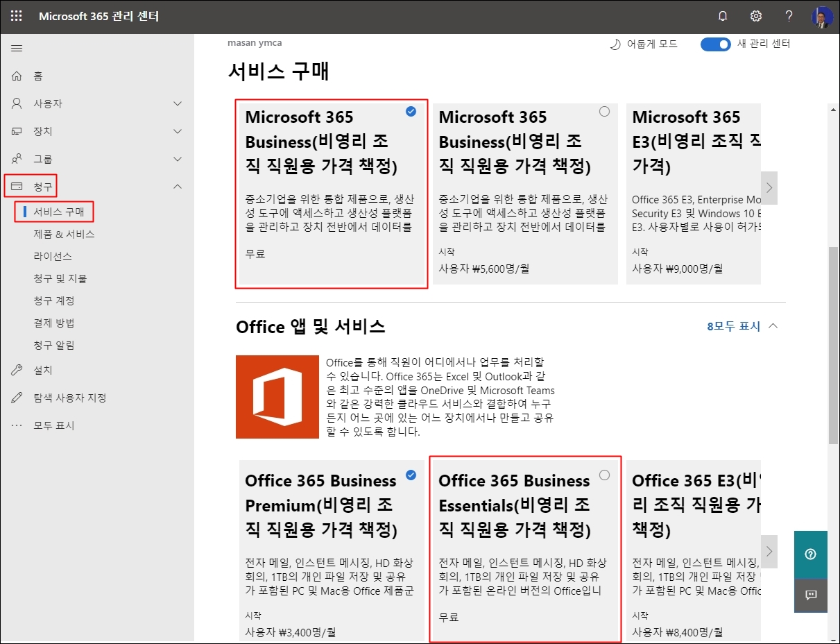Image resolution: width=840 pixels, height=644 pixels.
Task: Expand the 그룹 menu chevron
Action: tap(178, 159)
